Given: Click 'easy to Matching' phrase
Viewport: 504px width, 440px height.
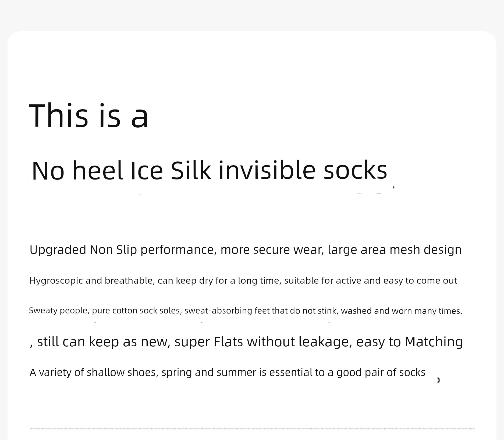Looking at the screenshot, I should pyautogui.click(x=409, y=342).
